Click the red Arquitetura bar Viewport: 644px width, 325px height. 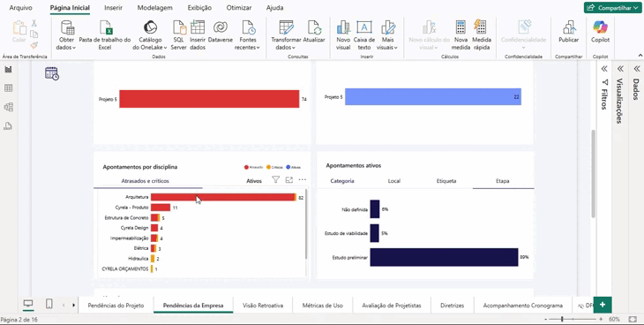click(x=222, y=198)
